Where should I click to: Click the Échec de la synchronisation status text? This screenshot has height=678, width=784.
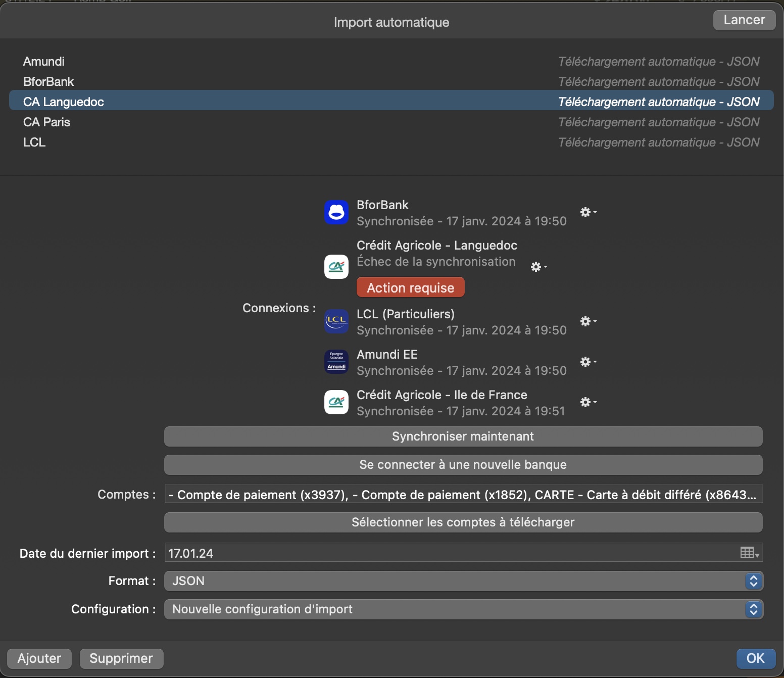[436, 262]
